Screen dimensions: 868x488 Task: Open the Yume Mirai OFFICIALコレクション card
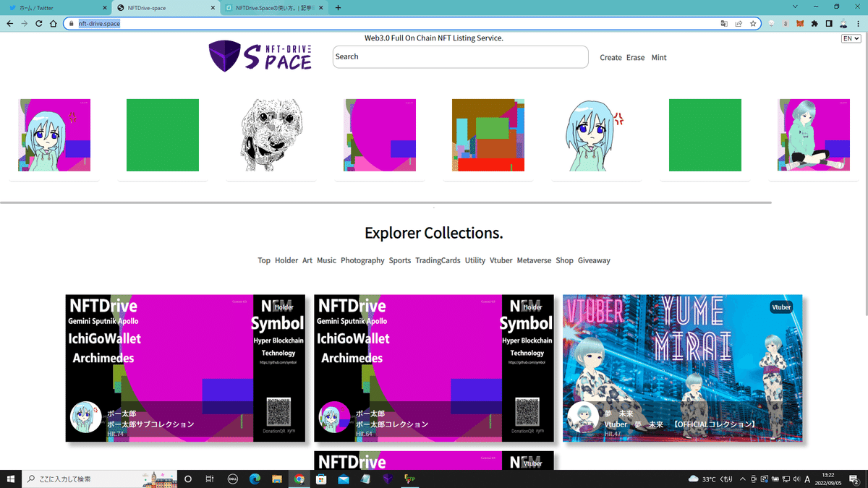(x=682, y=368)
